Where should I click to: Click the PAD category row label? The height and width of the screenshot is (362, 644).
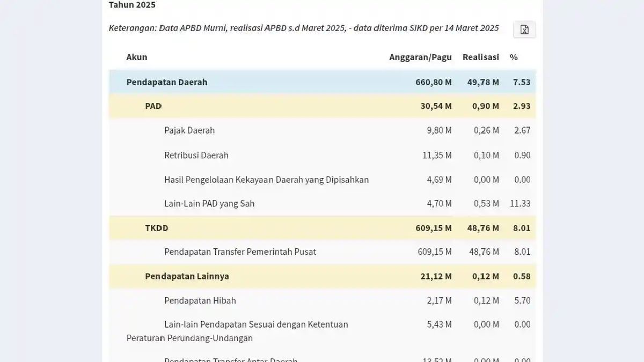click(x=153, y=106)
